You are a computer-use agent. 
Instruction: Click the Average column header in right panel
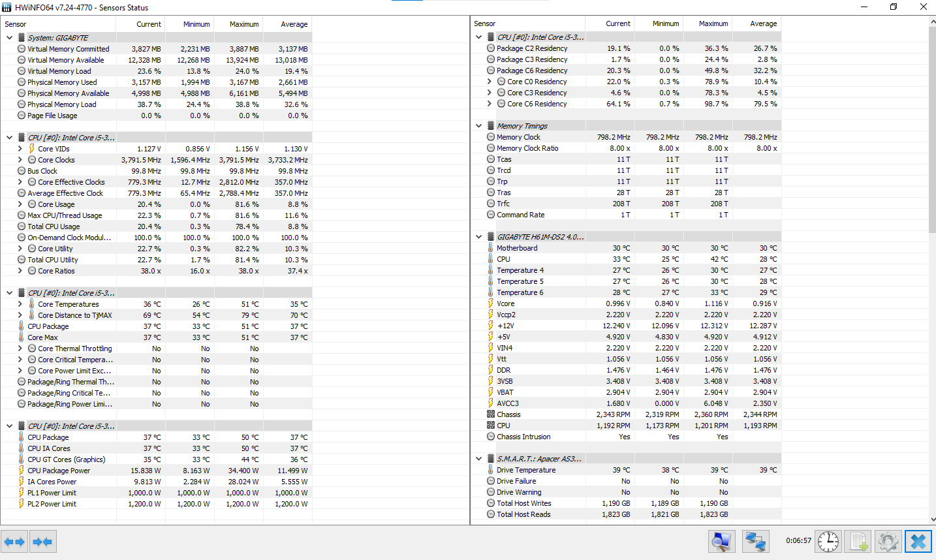[763, 23]
